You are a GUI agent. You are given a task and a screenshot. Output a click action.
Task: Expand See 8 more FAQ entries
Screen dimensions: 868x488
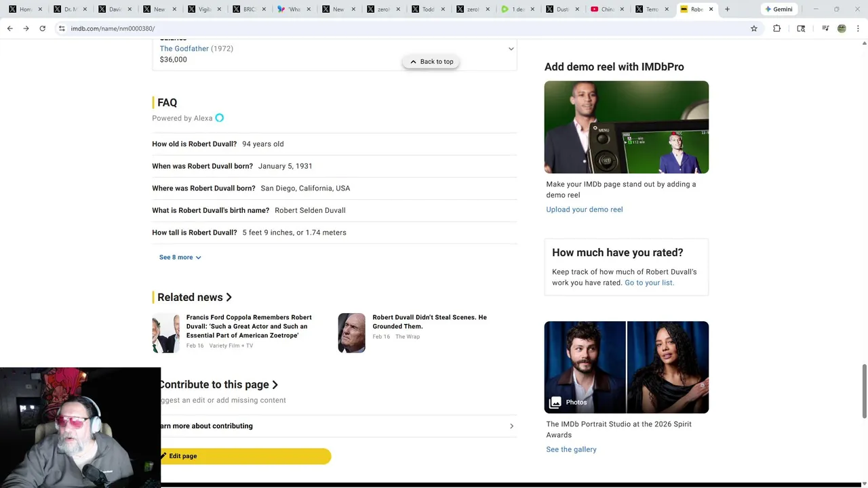pos(180,258)
